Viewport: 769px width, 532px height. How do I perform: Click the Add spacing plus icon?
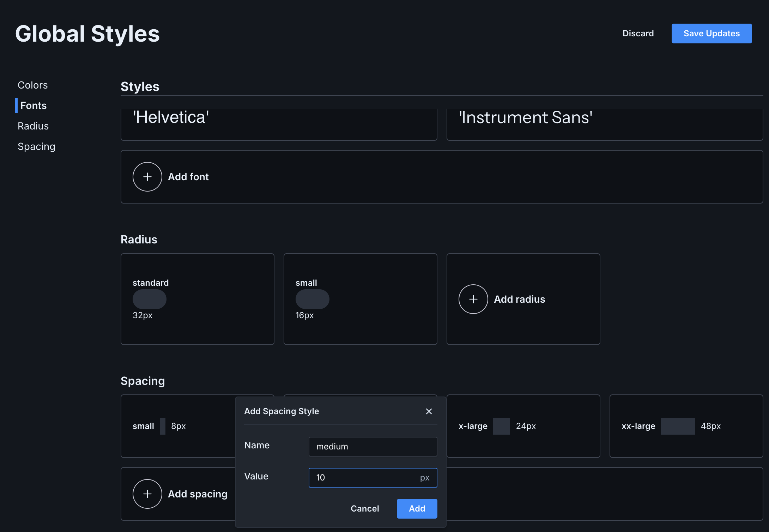(148, 494)
